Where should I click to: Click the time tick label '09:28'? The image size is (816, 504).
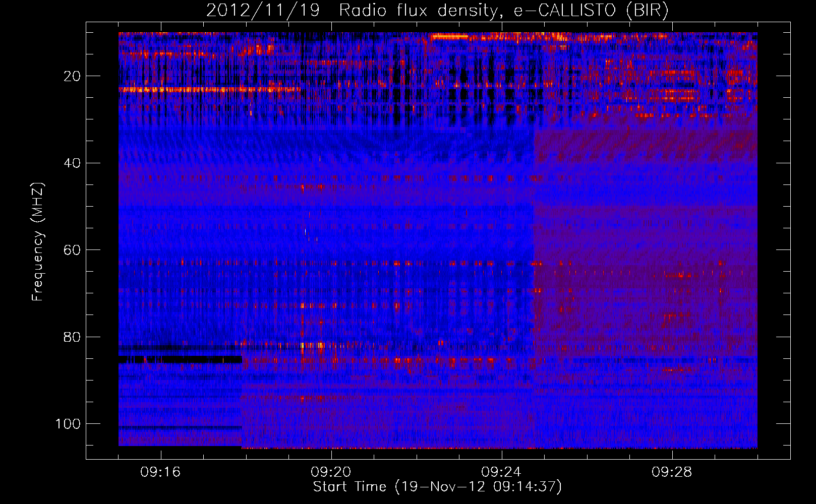(672, 472)
